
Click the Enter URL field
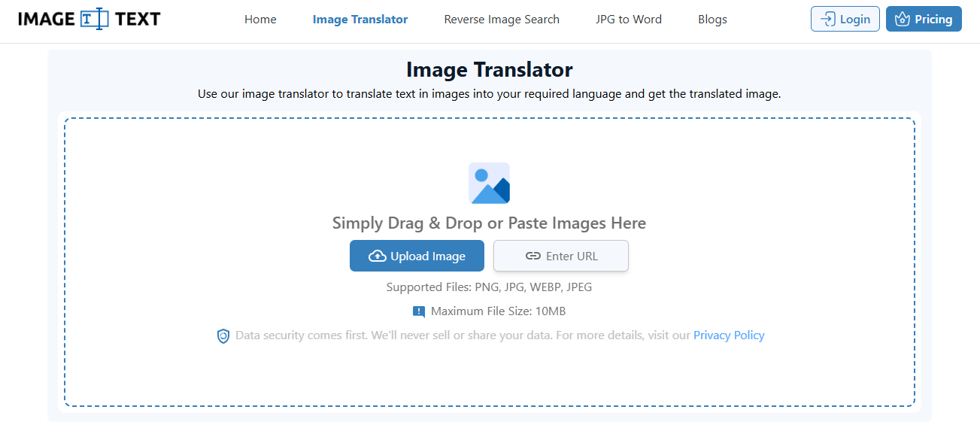(x=561, y=256)
